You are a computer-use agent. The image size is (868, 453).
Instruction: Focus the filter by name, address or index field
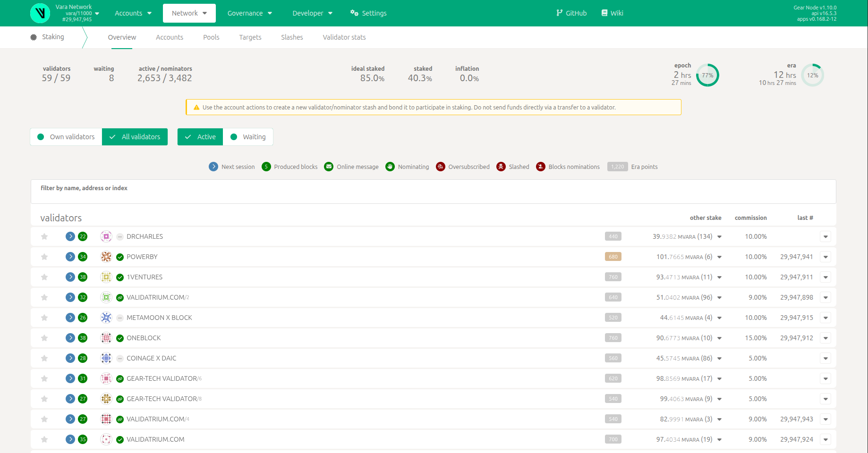[434, 192]
